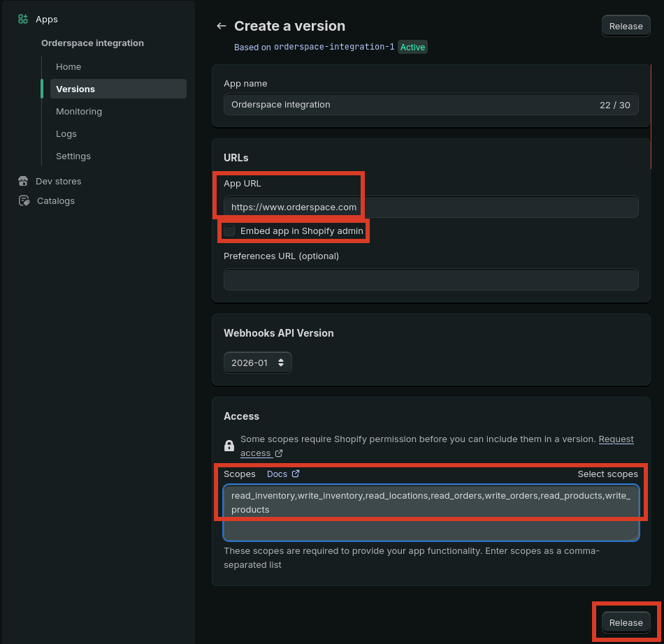The height and width of the screenshot is (644, 664).
Task: Click the external link icon next to Docs
Action: click(x=296, y=474)
